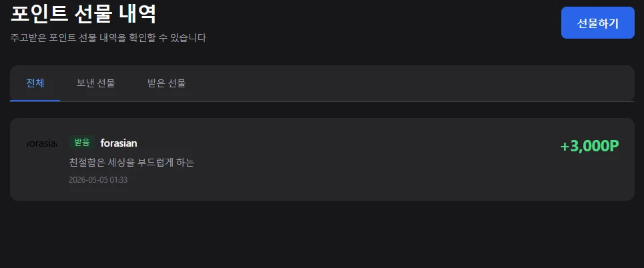
Task: Click the +3,000P points amount
Action: point(589,146)
